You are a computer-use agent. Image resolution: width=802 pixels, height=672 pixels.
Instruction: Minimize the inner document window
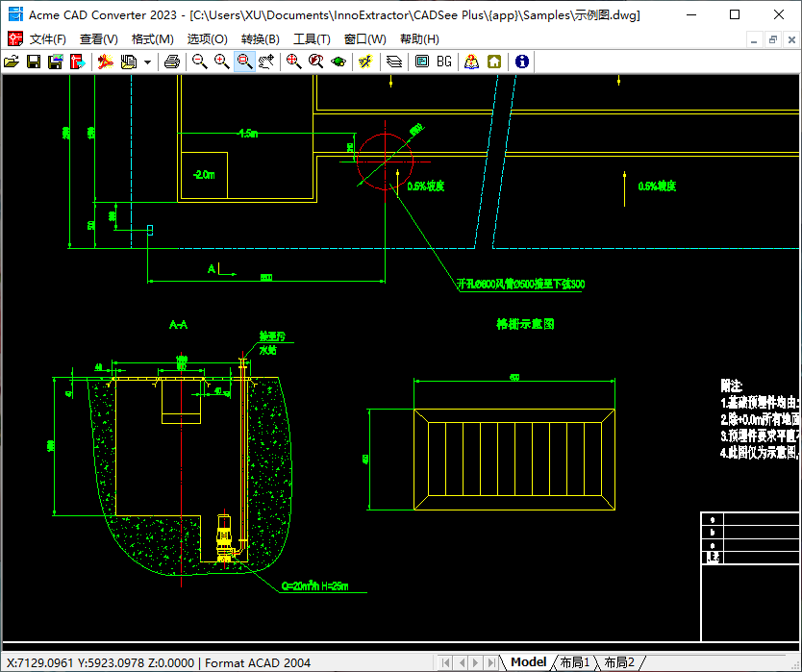(754, 39)
